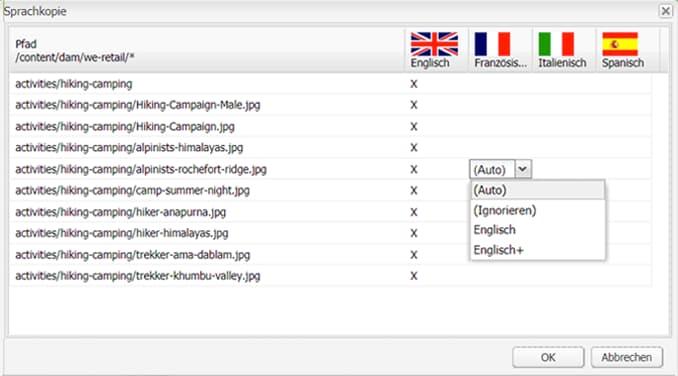Click the Pfad column header

pos(207,50)
